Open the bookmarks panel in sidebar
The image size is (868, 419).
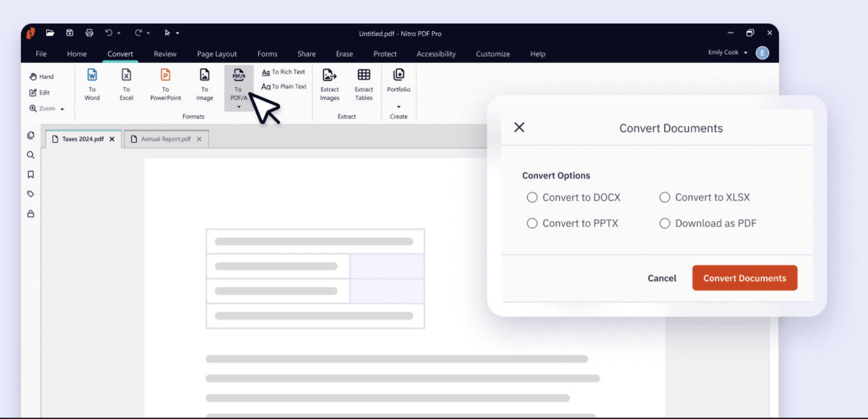pyautogui.click(x=31, y=175)
